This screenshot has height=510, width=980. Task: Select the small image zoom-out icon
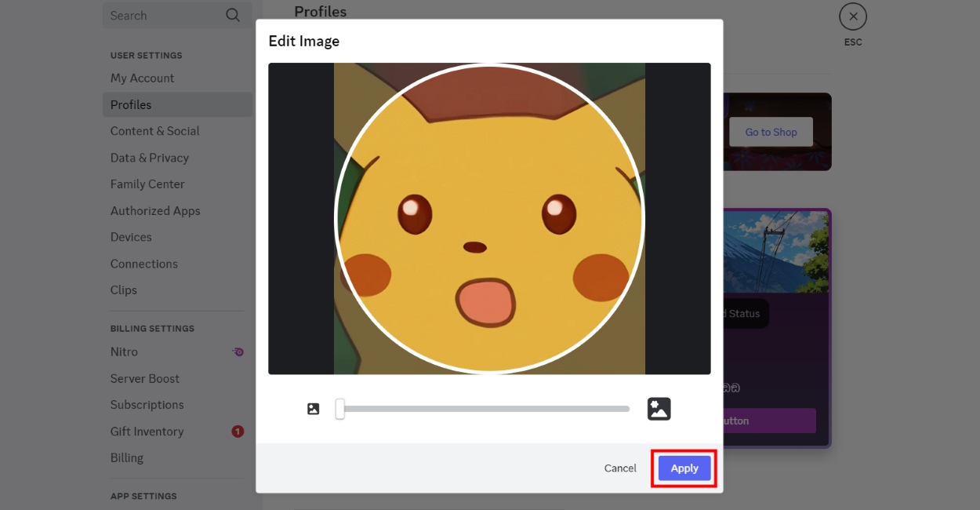[x=313, y=408]
